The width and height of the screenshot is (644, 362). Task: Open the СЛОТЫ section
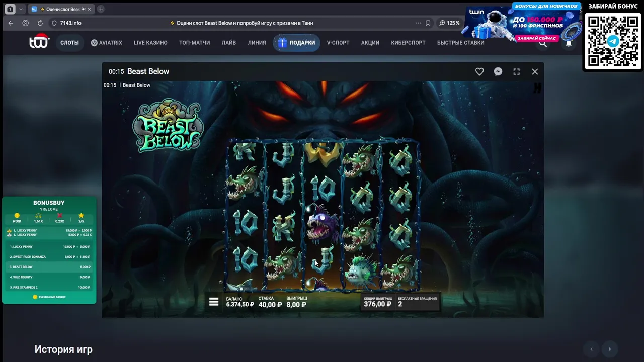(69, 43)
